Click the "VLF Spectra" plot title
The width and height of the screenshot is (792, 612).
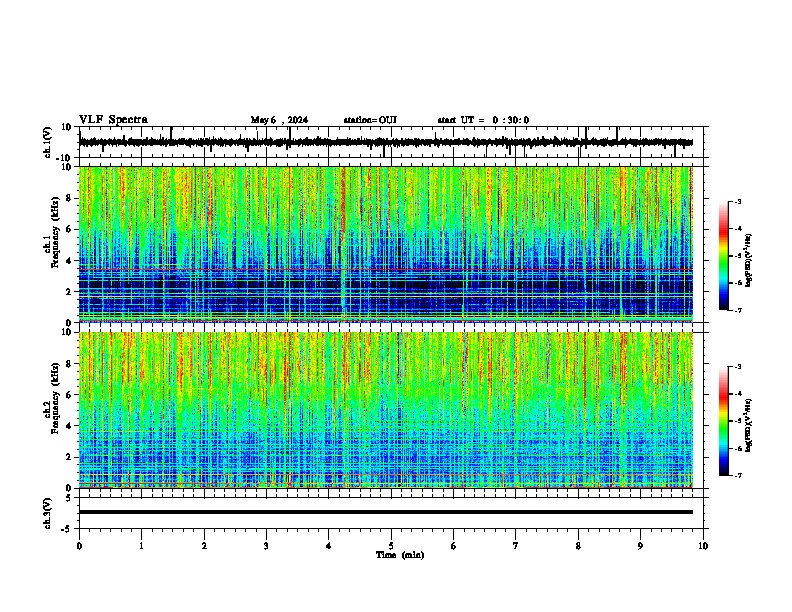click(x=113, y=120)
